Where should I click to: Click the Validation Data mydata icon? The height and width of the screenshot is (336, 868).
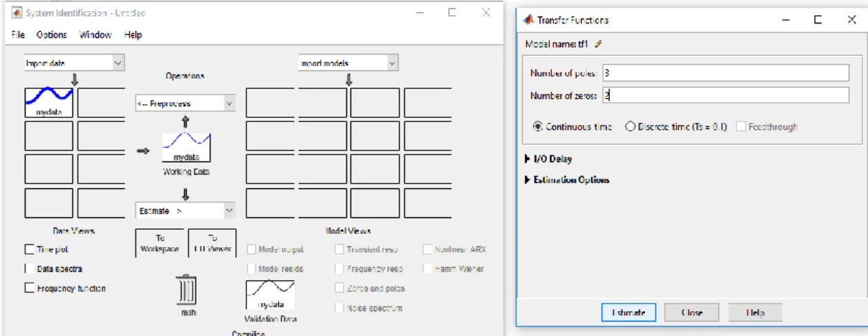tap(270, 295)
